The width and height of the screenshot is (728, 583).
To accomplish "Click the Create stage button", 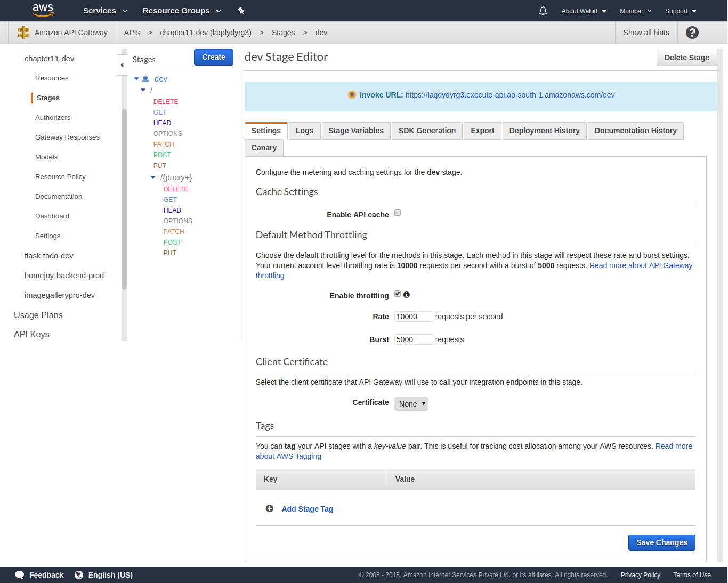I will [214, 57].
